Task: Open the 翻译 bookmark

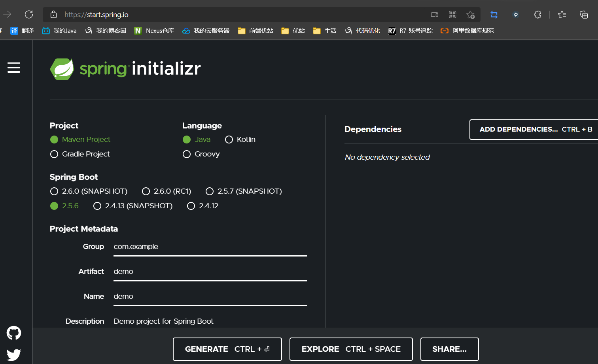Action: pos(22,31)
